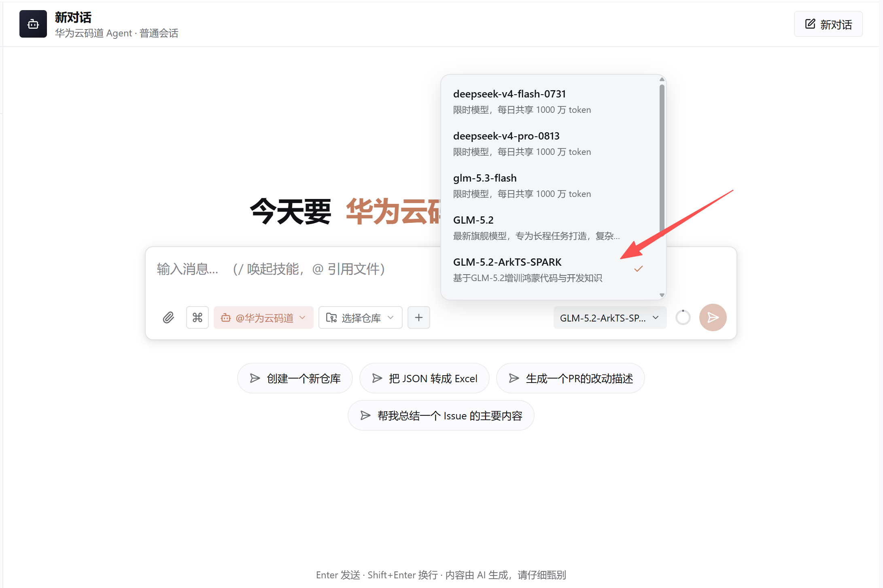Click 帮我总结一个 Issue 的主要内容 suggestion

(441, 415)
